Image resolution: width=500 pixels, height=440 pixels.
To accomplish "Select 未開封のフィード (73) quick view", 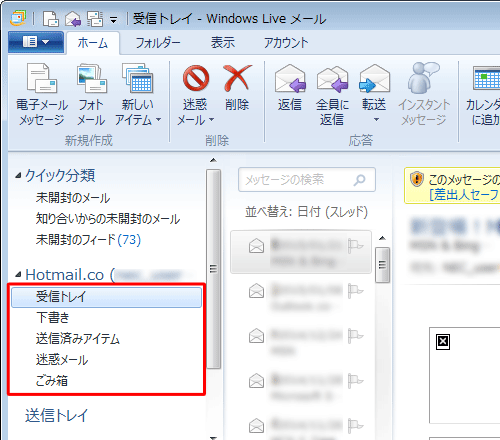I will (x=88, y=240).
